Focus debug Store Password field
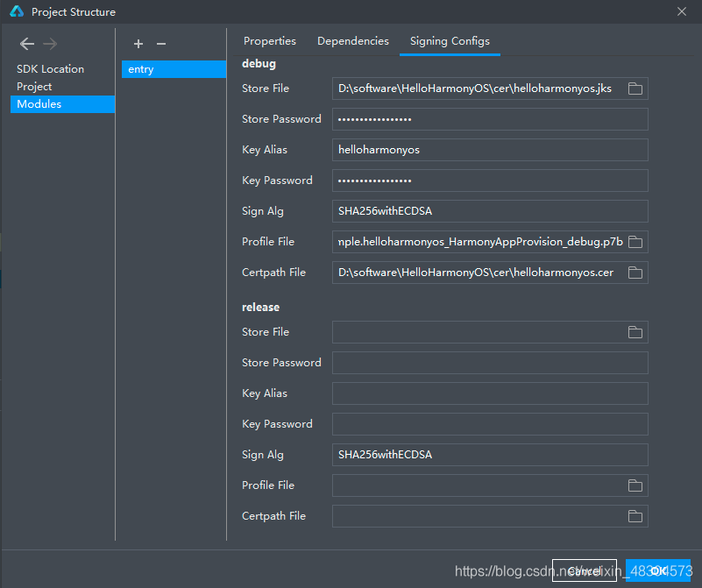The width and height of the screenshot is (702, 588). (490, 119)
